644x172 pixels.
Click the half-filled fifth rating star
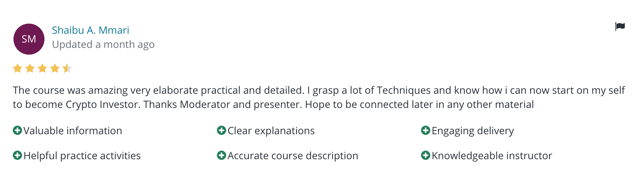[x=67, y=68]
